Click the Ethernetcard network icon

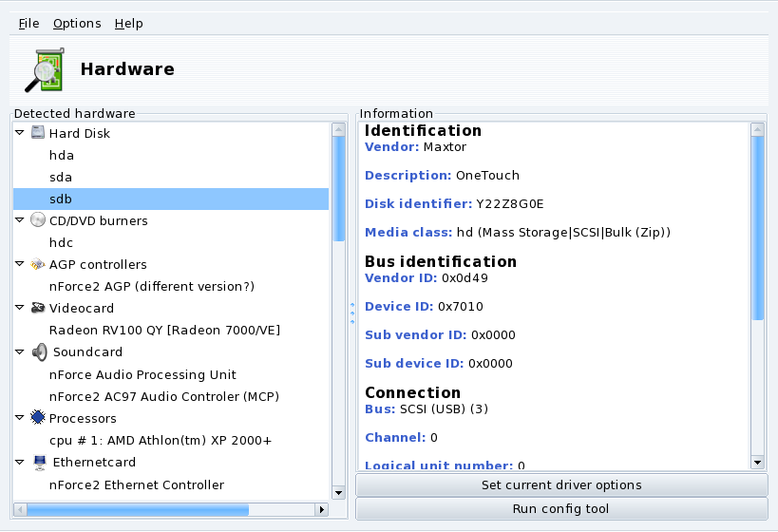click(x=38, y=462)
